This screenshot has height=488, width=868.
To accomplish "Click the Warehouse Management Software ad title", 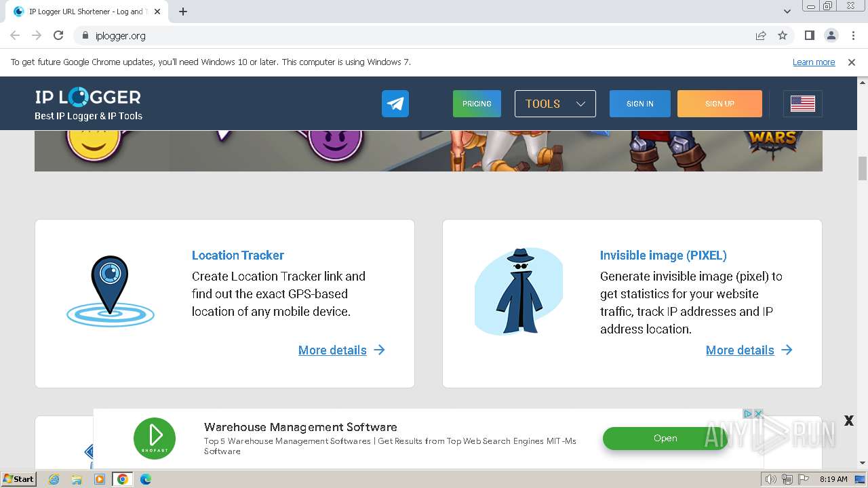I will (300, 427).
